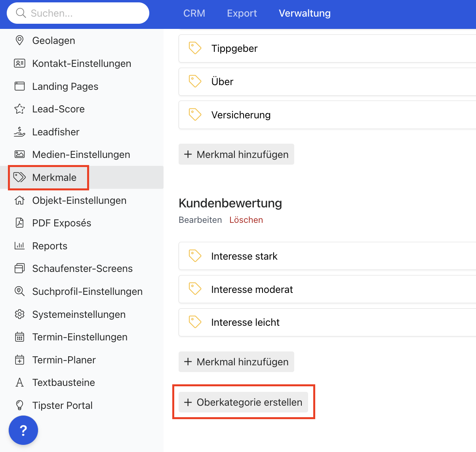
Task: Click the Leadfisher hand-with-dollar icon
Action: pos(19,132)
